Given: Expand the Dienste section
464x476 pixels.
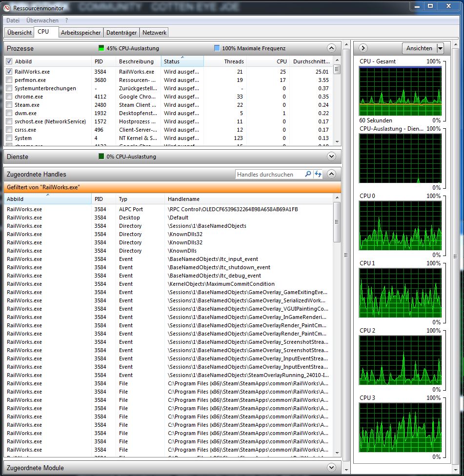Looking at the screenshot, I should coord(331,157).
